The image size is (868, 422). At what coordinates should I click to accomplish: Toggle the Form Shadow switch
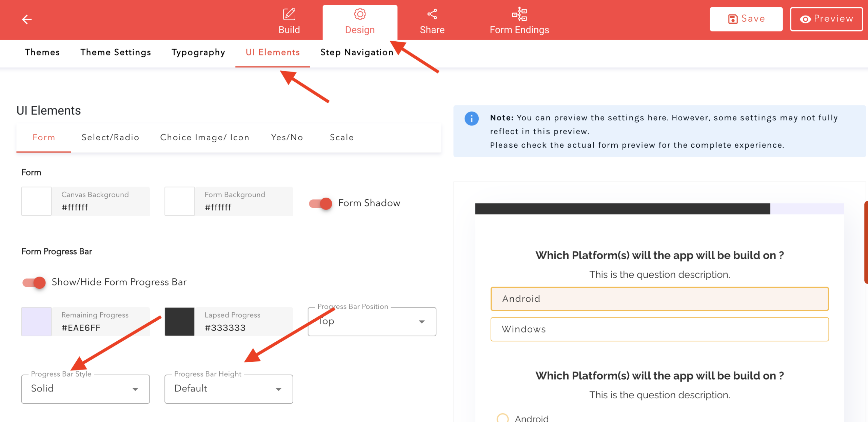(x=321, y=203)
